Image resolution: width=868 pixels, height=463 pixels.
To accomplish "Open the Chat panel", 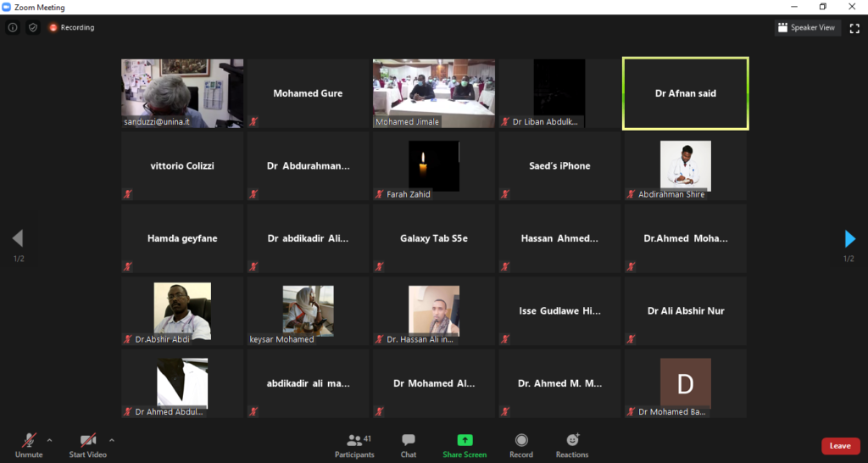I will tap(409, 445).
